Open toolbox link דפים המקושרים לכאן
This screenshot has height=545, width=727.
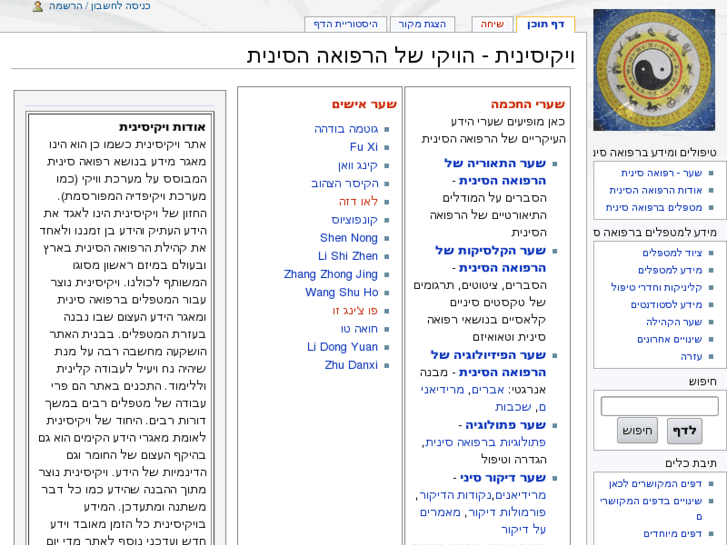(655, 483)
